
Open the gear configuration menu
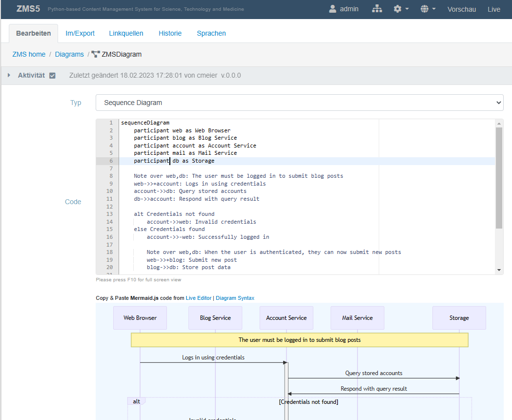click(397, 9)
